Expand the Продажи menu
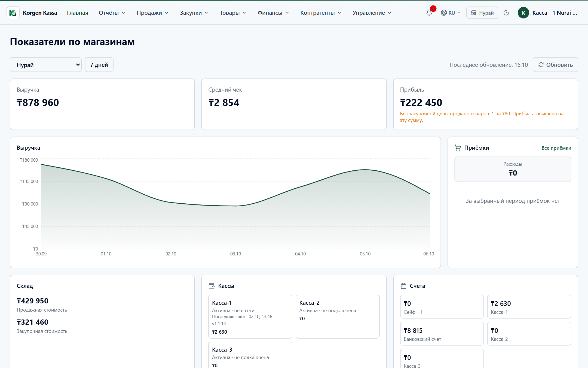This screenshot has width=588, height=368. pyautogui.click(x=152, y=13)
